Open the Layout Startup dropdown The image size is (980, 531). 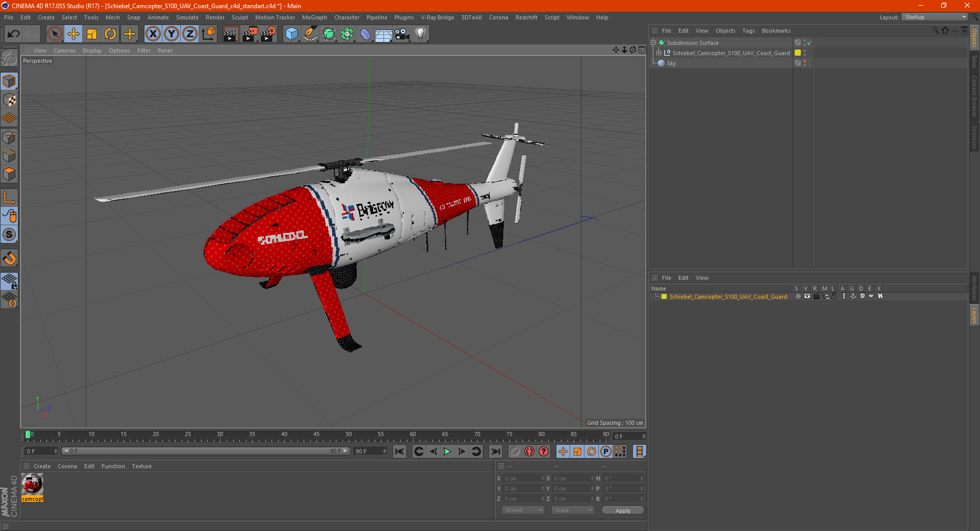935,17
